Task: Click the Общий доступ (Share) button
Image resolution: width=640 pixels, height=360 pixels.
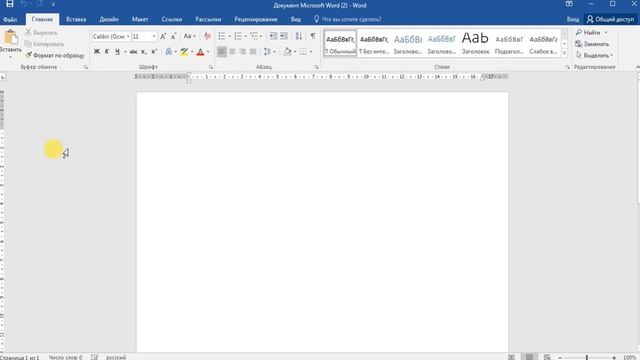Action: (610, 19)
